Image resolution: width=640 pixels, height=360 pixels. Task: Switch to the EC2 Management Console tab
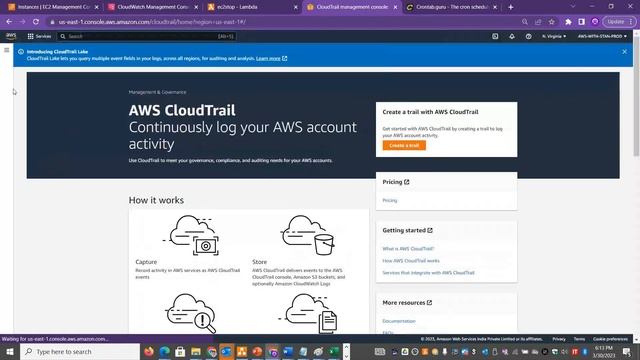point(53,7)
